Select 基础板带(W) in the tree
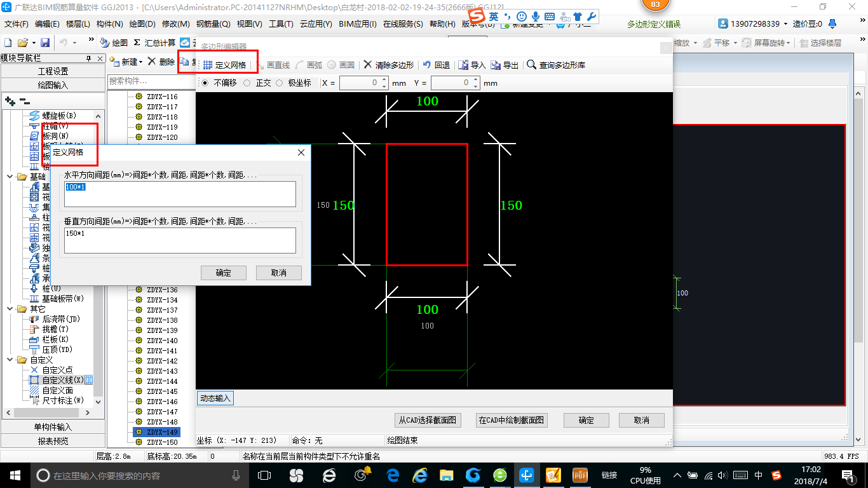868x488 pixels. pyautogui.click(x=57, y=299)
